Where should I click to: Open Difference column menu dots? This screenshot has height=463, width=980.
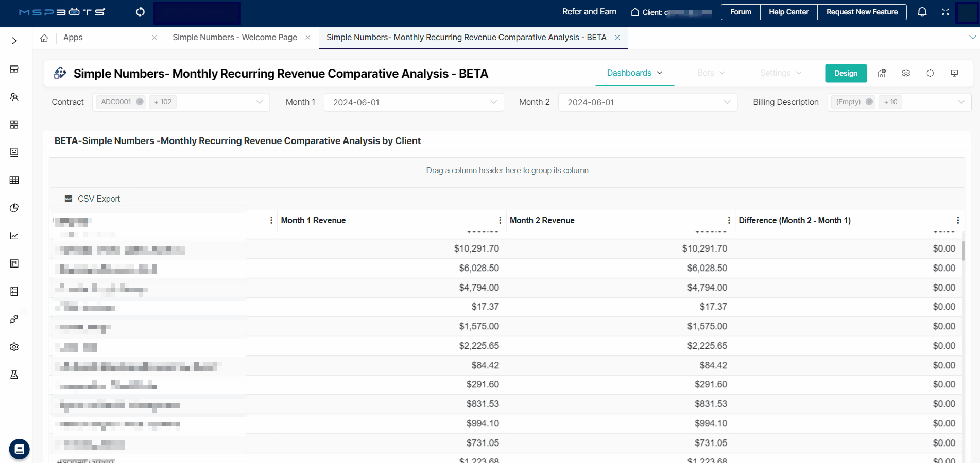point(958,220)
